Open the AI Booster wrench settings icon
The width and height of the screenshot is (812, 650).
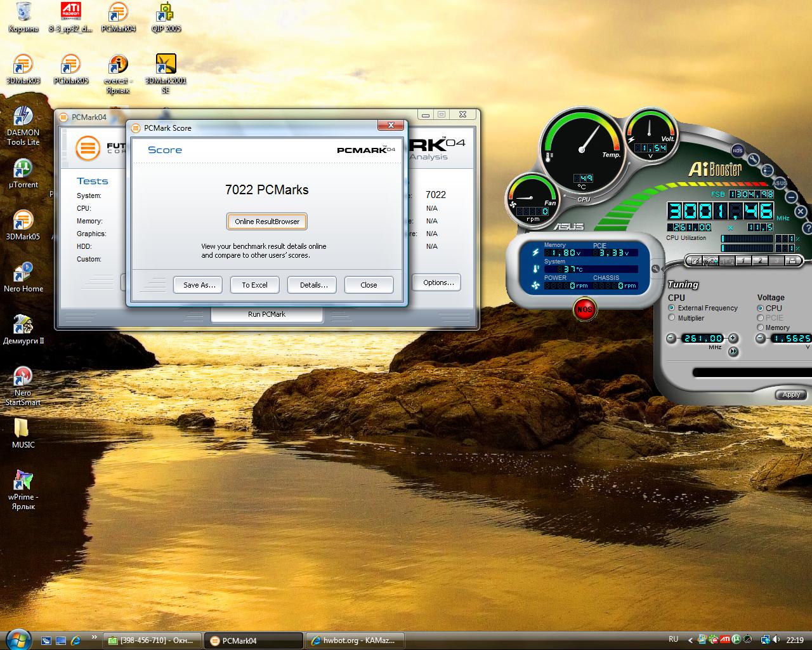click(x=753, y=159)
